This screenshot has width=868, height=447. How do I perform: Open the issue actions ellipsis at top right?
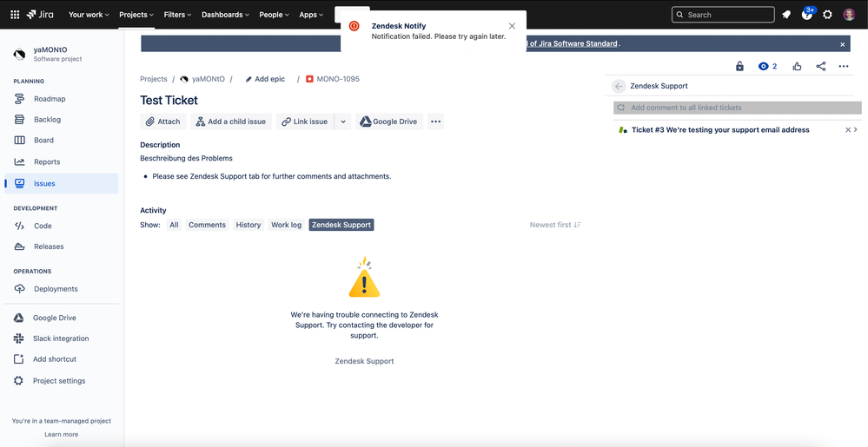coord(844,66)
